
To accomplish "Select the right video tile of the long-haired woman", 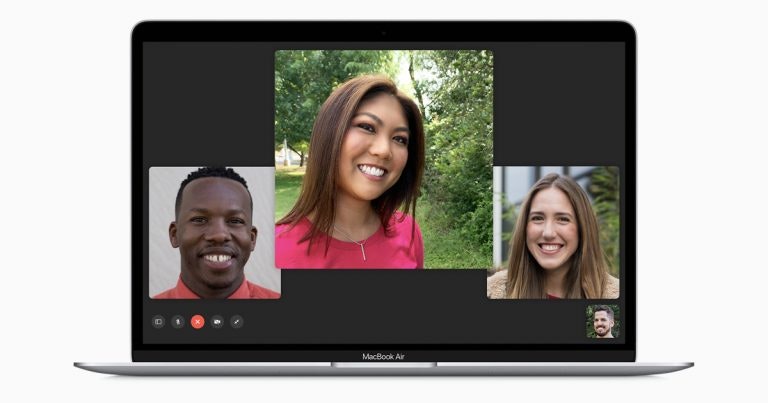I will (x=553, y=233).
